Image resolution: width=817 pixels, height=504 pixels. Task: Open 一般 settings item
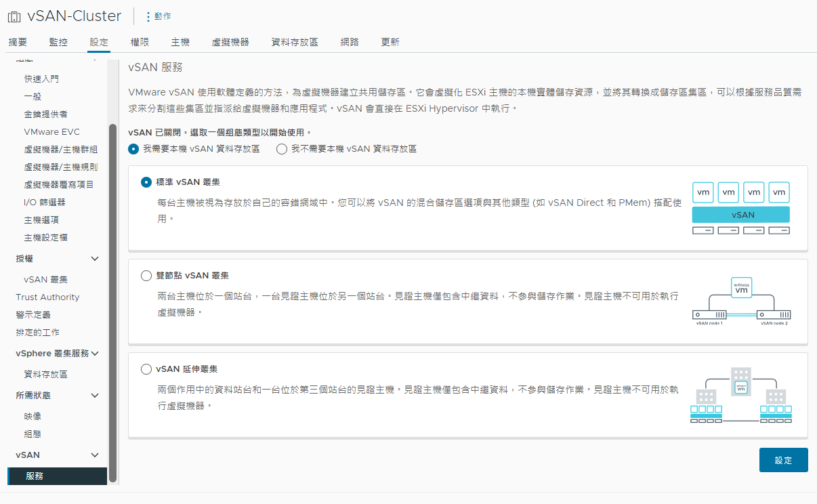tap(33, 96)
